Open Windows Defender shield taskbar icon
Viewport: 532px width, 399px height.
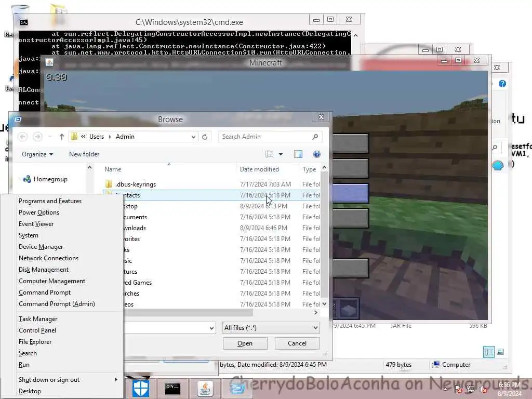[140, 388]
